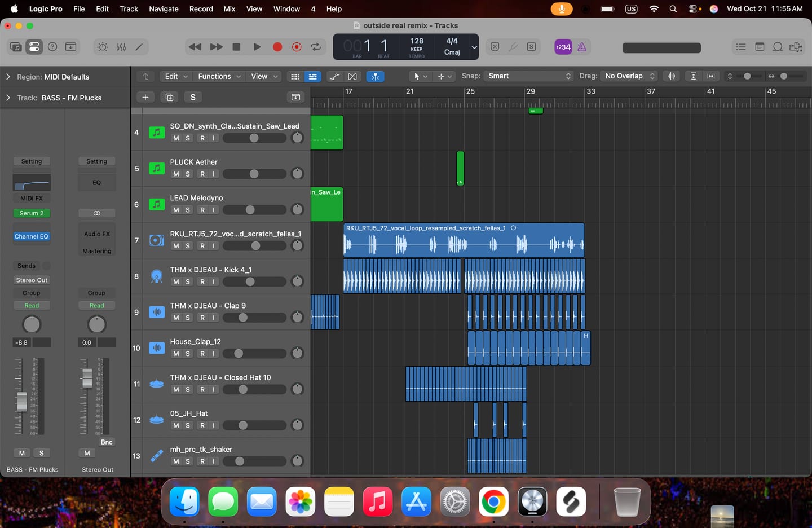Open the Snap Smart dropdown
This screenshot has height=528, width=812.
[529, 76]
